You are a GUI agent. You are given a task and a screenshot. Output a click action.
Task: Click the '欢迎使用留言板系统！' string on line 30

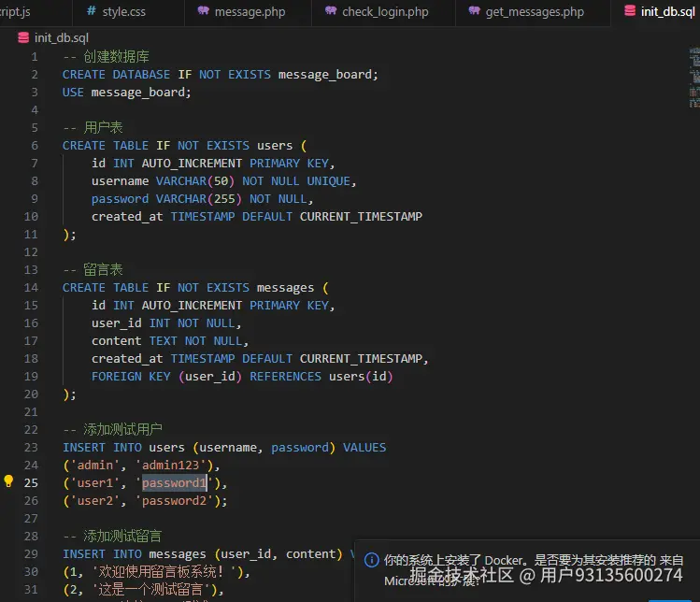[164, 572]
